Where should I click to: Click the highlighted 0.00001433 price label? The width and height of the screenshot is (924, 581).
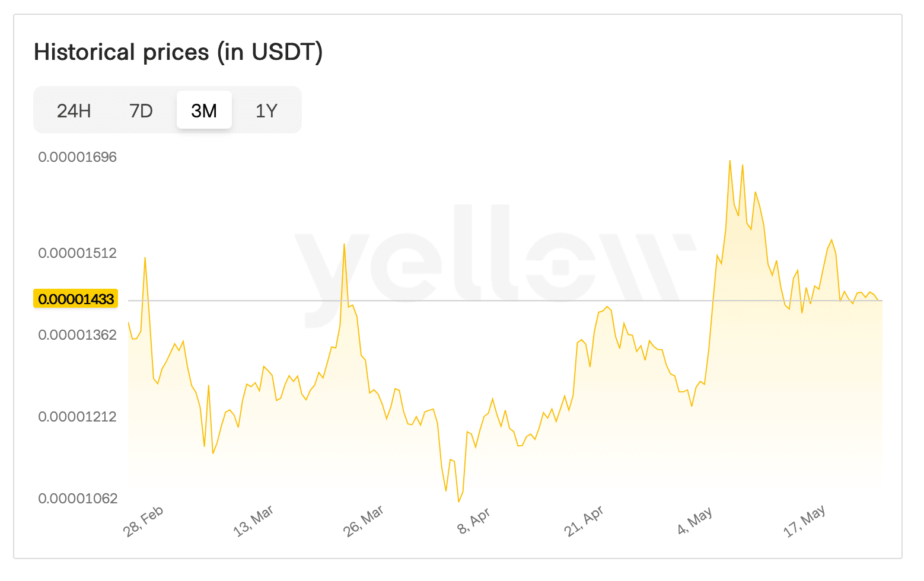pos(75,299)
